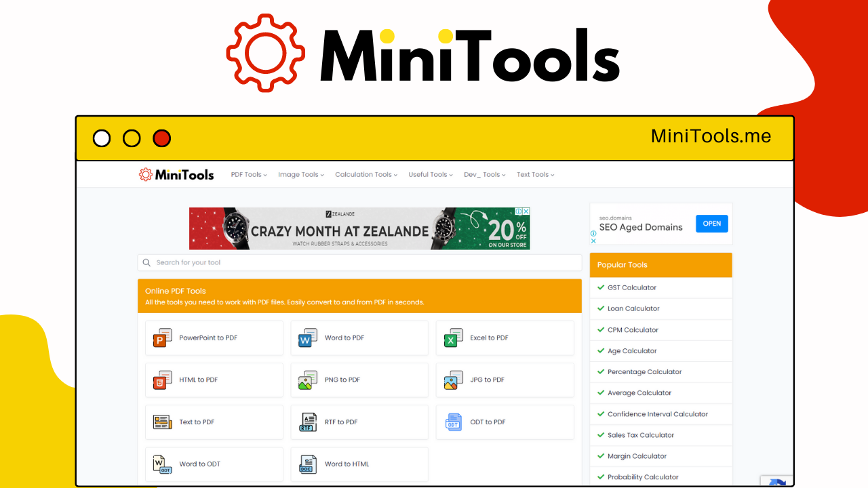Open the RTF to PDF icon
The height and width of the screenshot is (488, 868).
(308, 422)
